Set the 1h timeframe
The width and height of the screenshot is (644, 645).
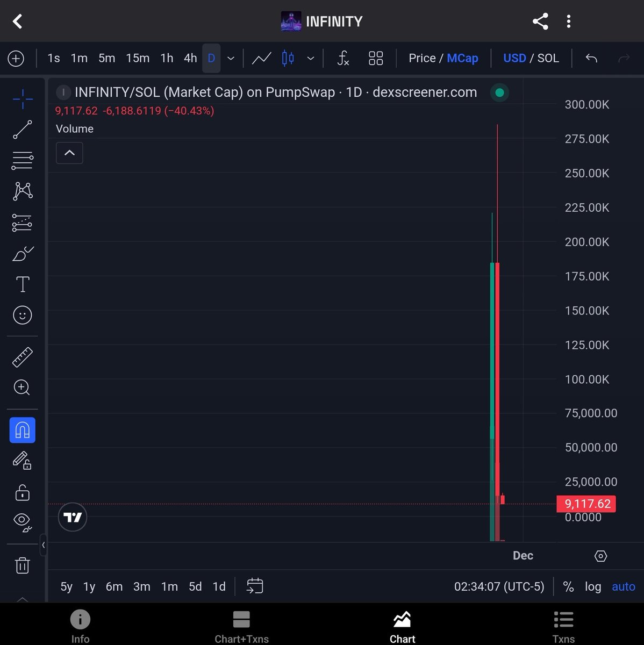(x=167, y=58)
